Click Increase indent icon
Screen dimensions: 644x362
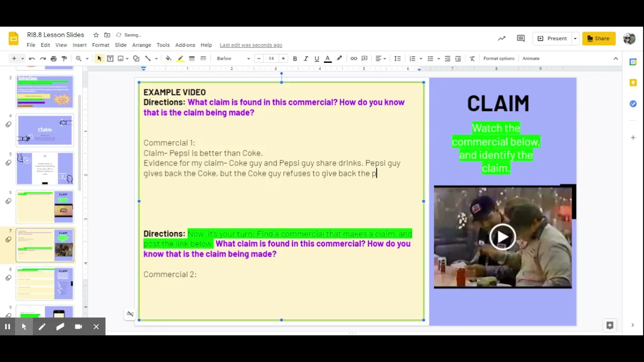pos(458,59)
